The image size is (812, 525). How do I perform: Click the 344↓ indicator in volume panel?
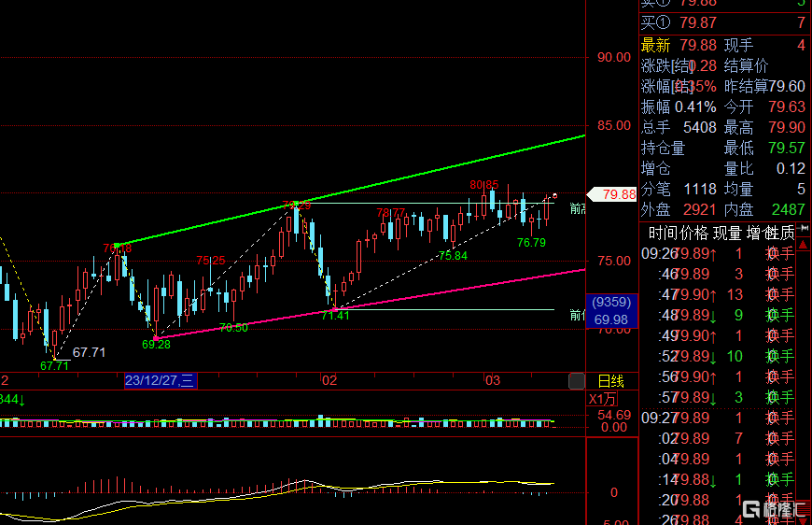point(12,399)
